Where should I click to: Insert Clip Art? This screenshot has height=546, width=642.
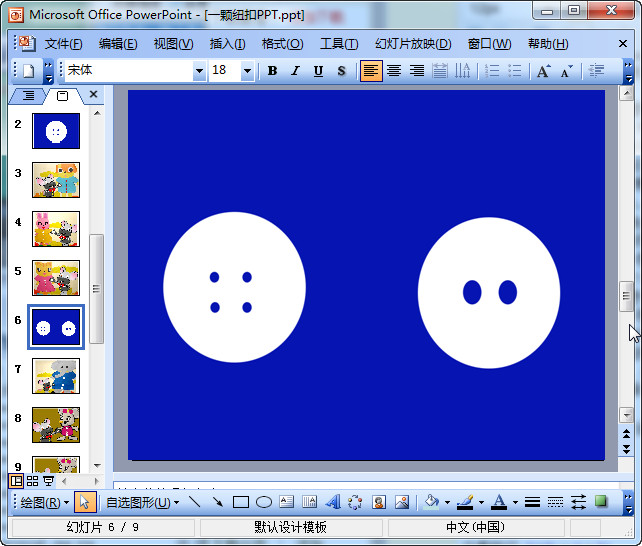(379, 502)
